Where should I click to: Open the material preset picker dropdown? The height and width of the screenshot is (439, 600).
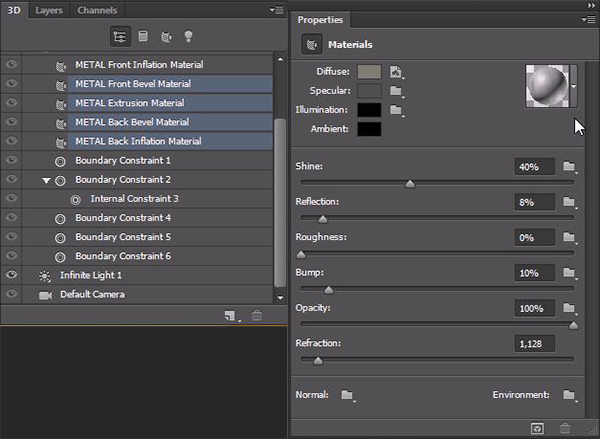pos(573,85)
